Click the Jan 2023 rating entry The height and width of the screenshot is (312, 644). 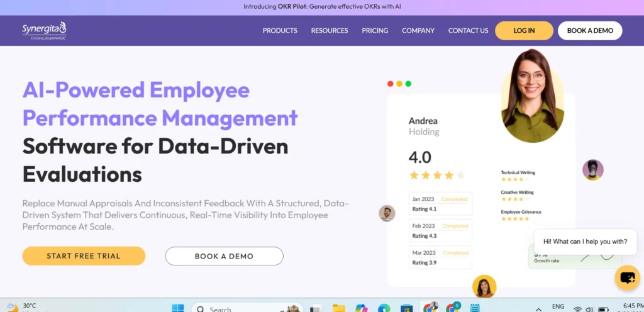tap(440, 204)
